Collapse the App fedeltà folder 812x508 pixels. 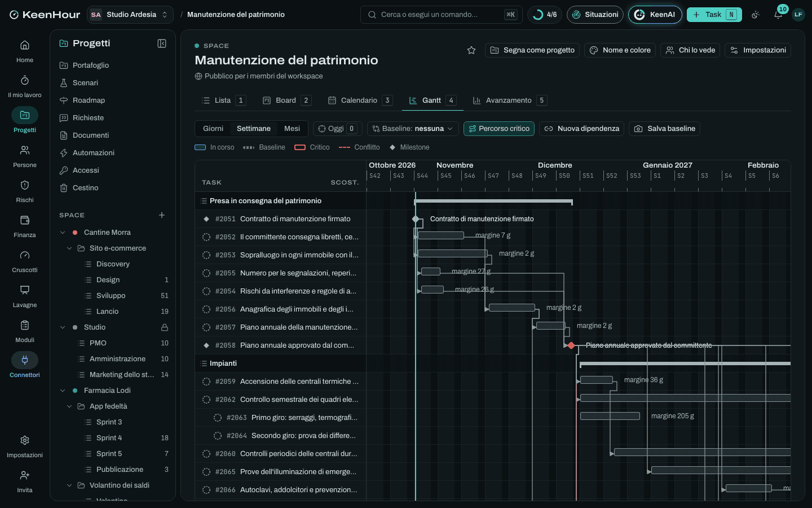[x=69, y=406]
